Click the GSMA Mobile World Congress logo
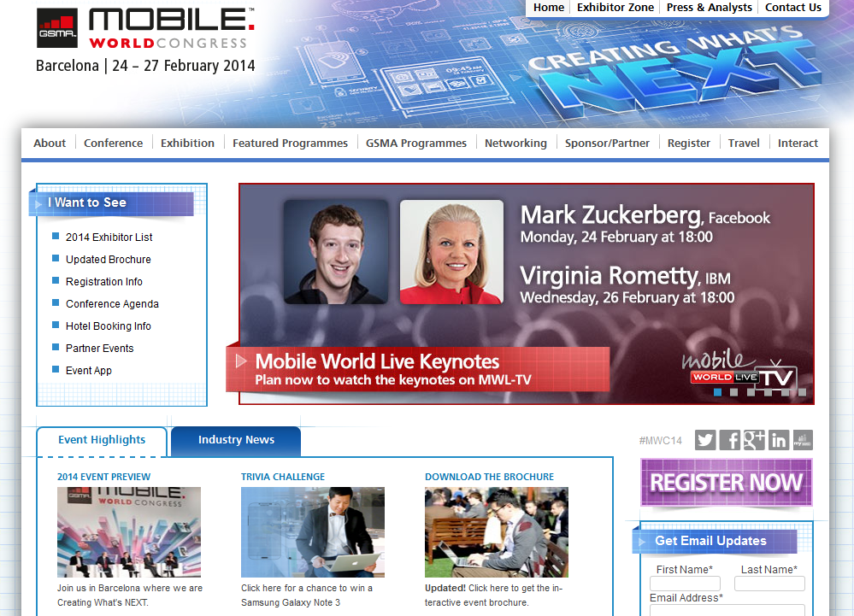This screenshot has height=616, width=854. pyautogui.click(x=145, y=28)
